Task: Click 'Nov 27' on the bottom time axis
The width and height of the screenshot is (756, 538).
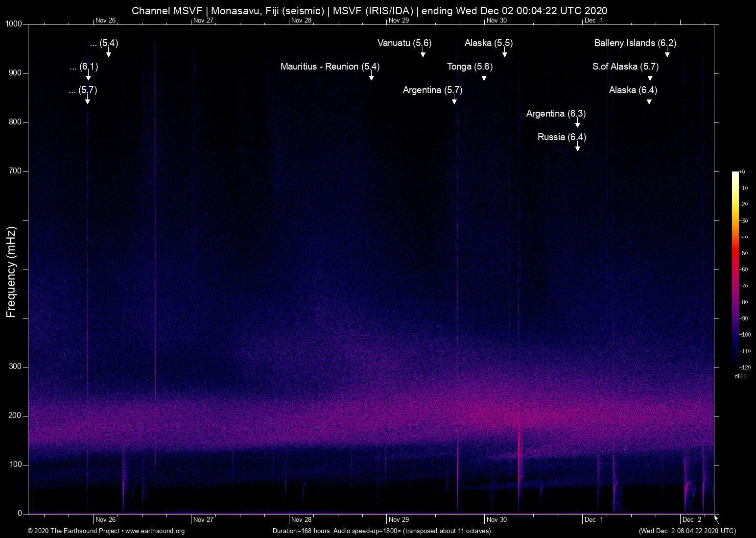Action: pyautogui.click(x=203, y=520)
